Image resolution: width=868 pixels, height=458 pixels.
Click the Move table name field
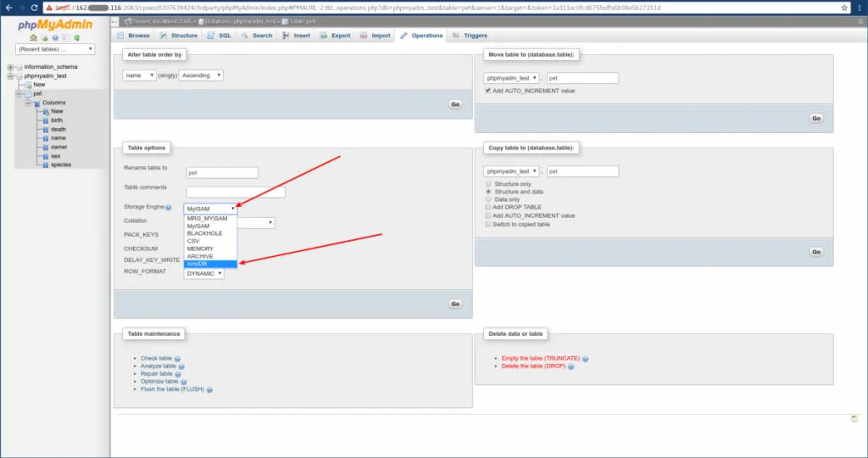point(582,78)
